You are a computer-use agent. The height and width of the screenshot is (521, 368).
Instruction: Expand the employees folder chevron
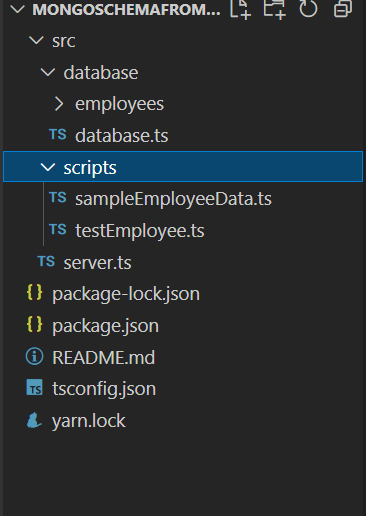(59, 104)
